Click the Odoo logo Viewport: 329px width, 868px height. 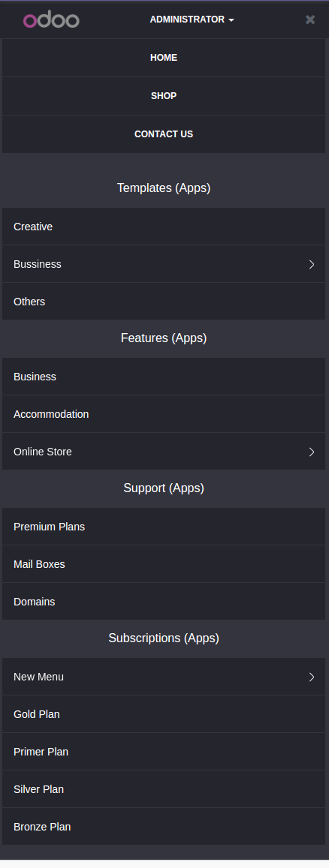(51, 20)
